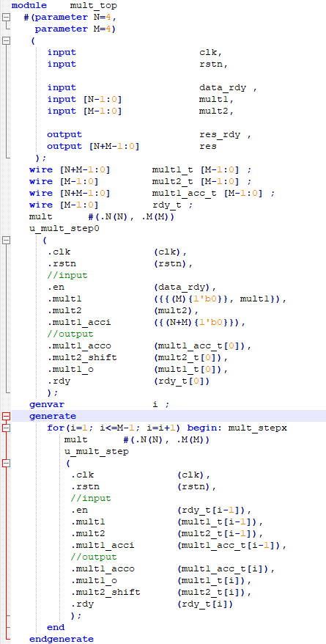Collapse the parameter block fold marker

pyautogui.click(x=6, y=18)
